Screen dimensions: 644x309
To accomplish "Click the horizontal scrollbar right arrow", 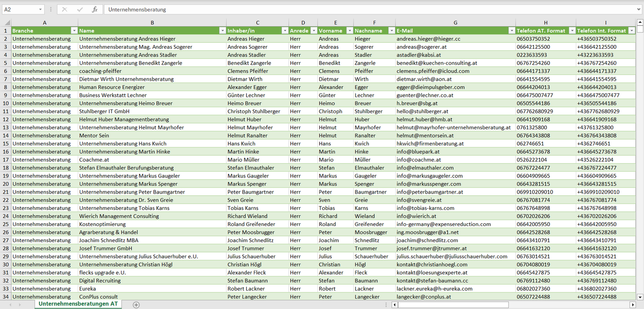I will (632, 305).
